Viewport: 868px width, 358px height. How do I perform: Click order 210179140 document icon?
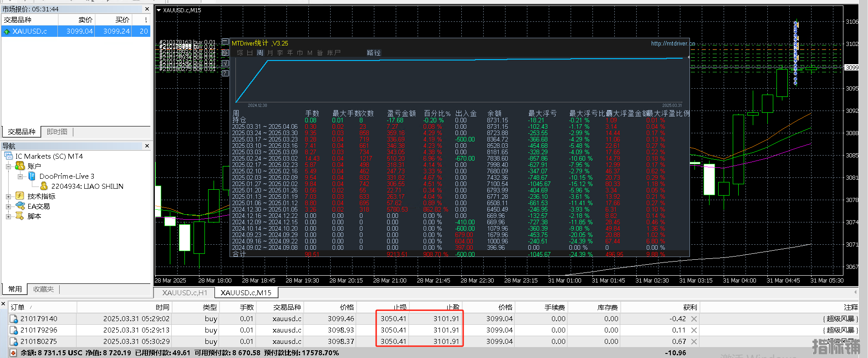(x=14, y=319)
